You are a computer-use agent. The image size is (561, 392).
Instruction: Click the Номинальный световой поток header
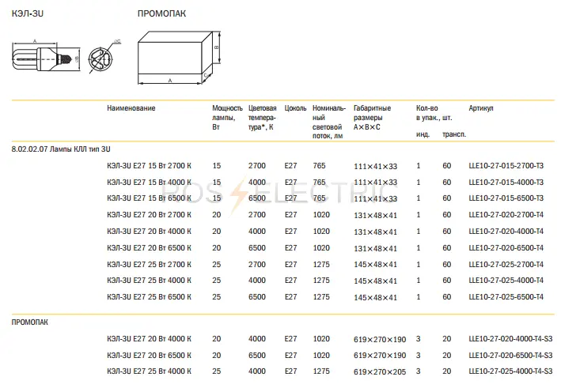[x=329, y=122]
